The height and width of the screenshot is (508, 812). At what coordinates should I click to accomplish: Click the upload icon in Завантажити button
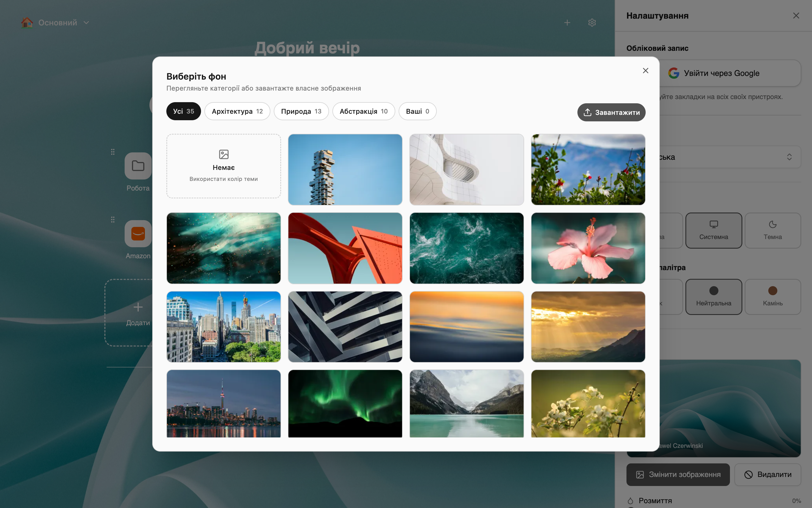(x=587, y=112)
